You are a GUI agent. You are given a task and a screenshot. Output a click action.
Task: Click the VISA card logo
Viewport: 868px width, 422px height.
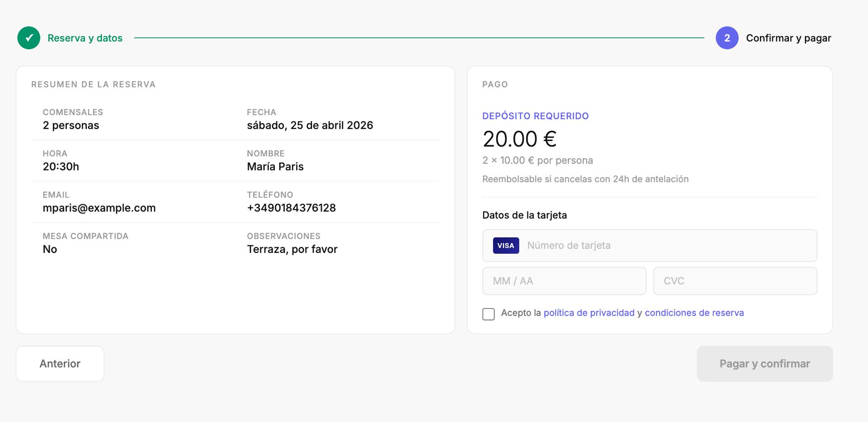(x=506, y=246)
